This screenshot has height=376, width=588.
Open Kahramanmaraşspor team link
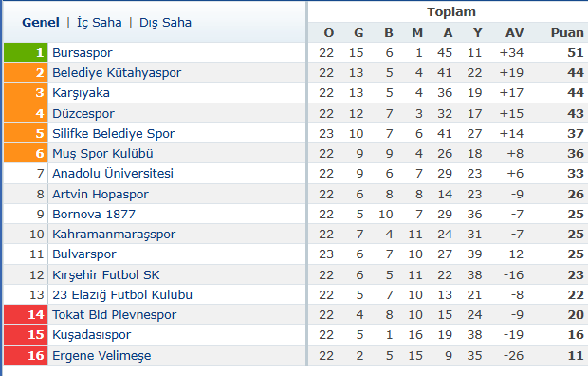114,234
